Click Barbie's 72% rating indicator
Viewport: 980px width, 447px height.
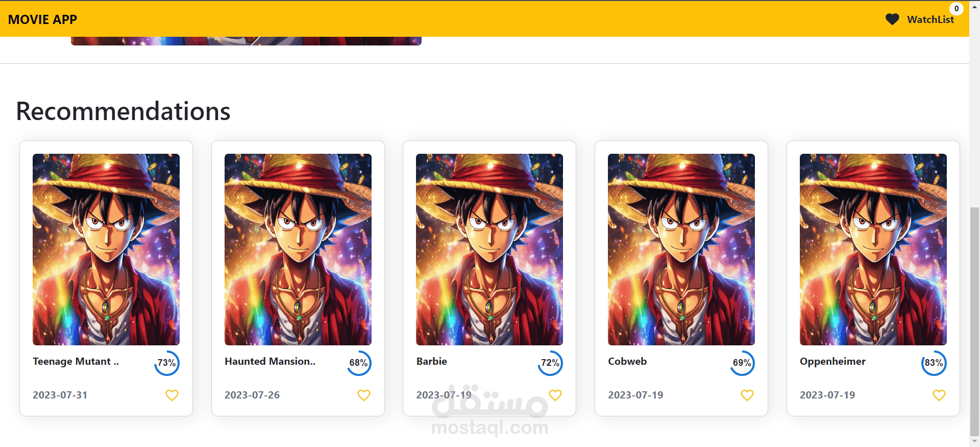[550, 363]
